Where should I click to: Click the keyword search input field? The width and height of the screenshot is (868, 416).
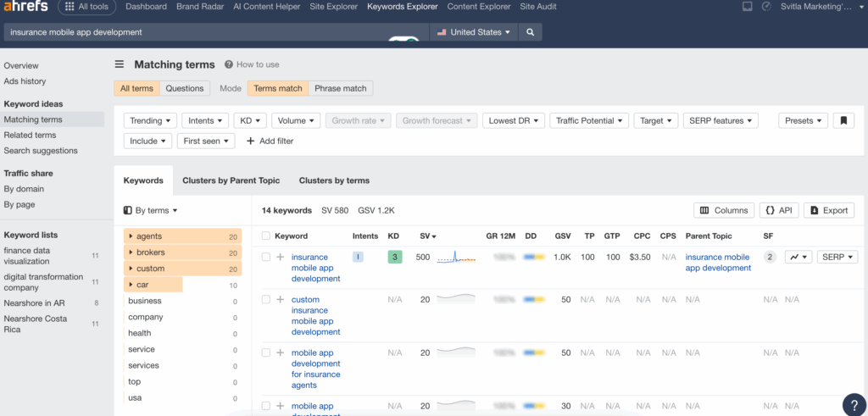coord(216,32)
